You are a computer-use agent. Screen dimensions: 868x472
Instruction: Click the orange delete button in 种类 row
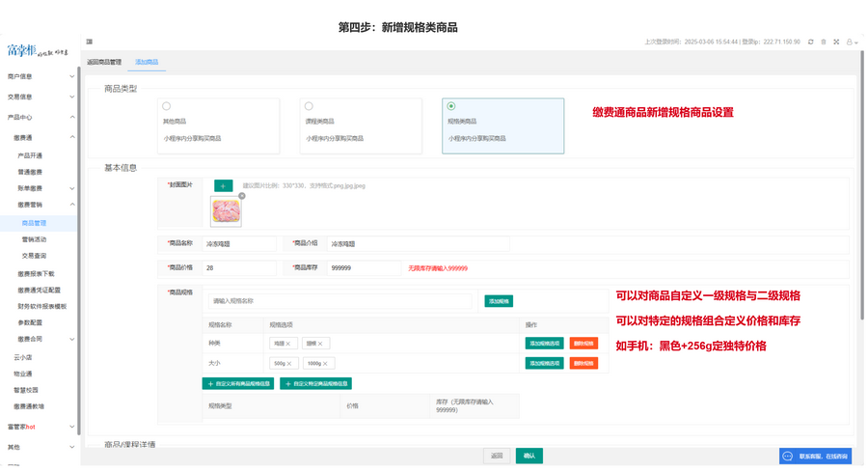(583, 344)
